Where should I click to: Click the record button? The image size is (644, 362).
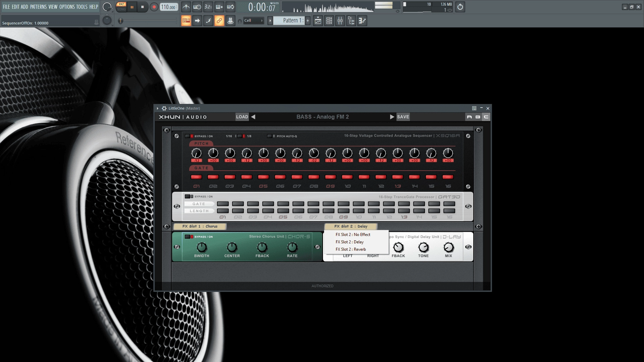coord(154,7)
